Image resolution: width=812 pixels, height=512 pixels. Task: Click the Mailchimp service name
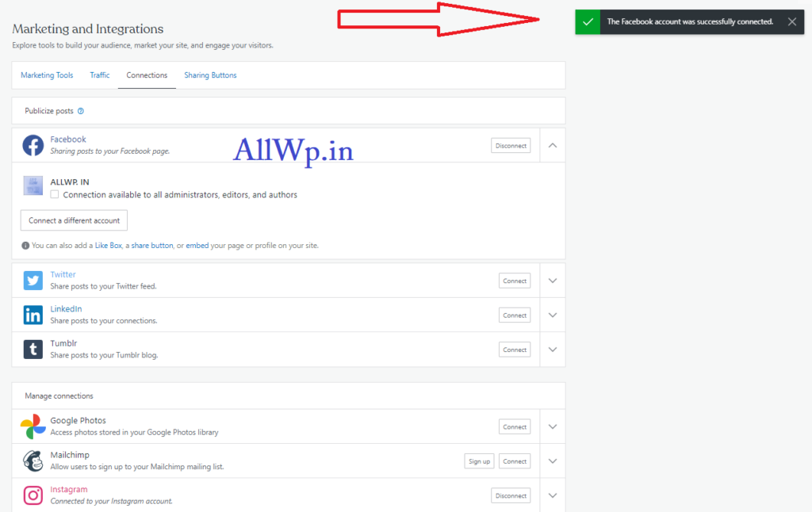70,454
